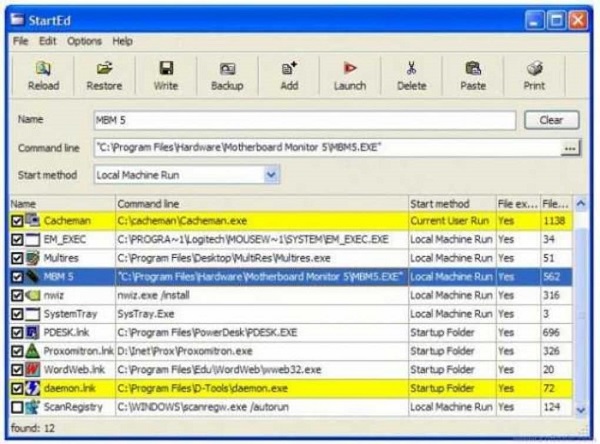600x444 pixels.
Task: Click the wweb32.exe command line cell
Action: click(262, 370)
